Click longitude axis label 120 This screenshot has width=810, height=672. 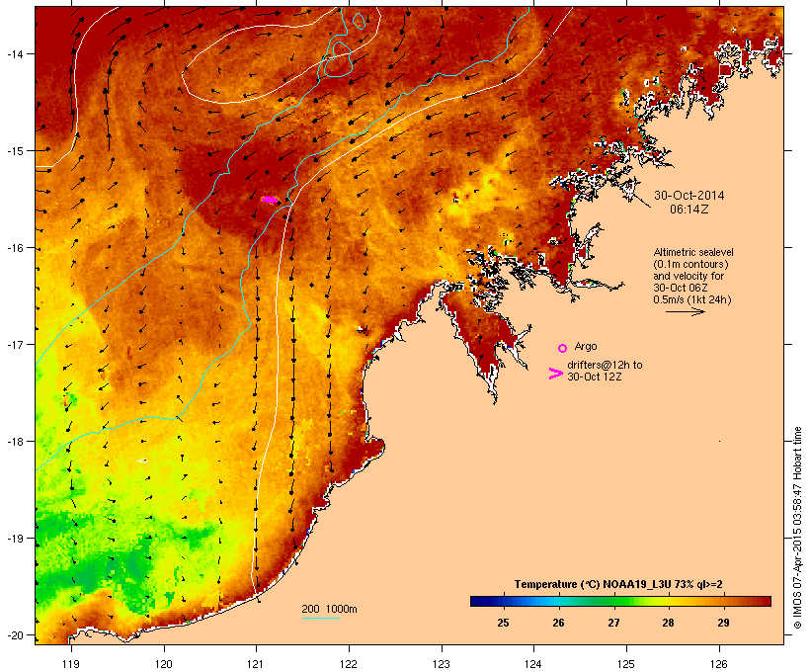[164, 664]
